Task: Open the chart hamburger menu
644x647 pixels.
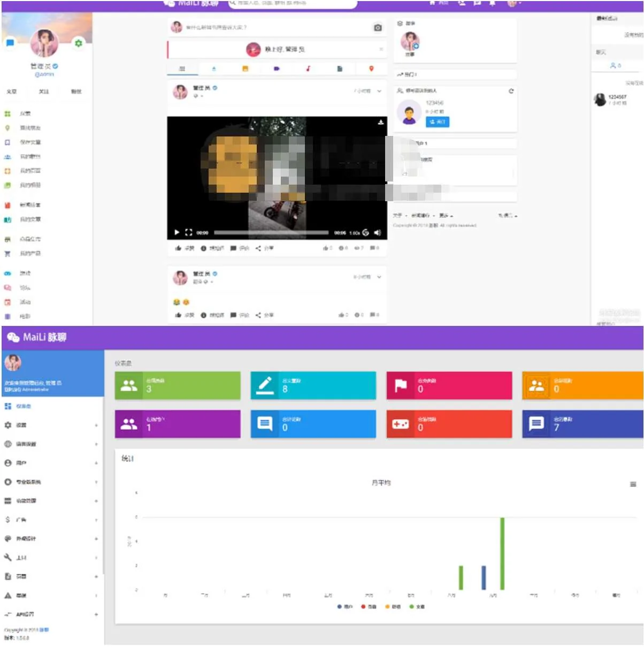Action: (x=633, y=484)
